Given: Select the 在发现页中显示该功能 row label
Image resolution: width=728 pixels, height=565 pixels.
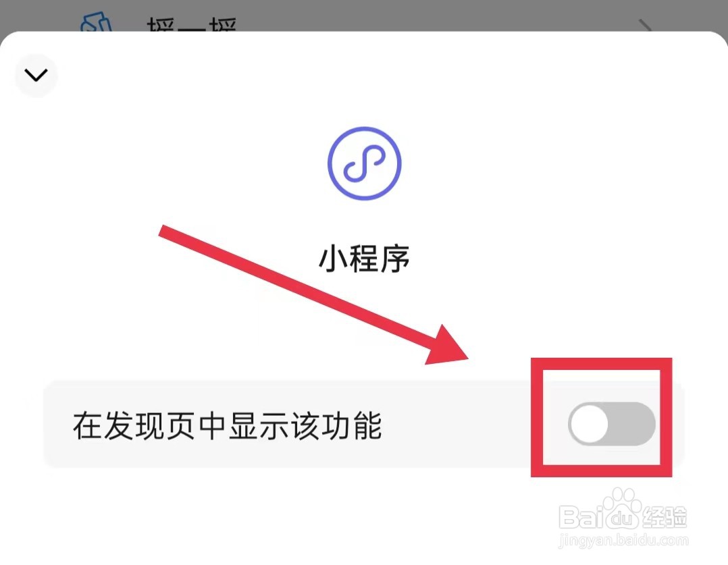Looking at the screenshot, I should click(228, 425).
